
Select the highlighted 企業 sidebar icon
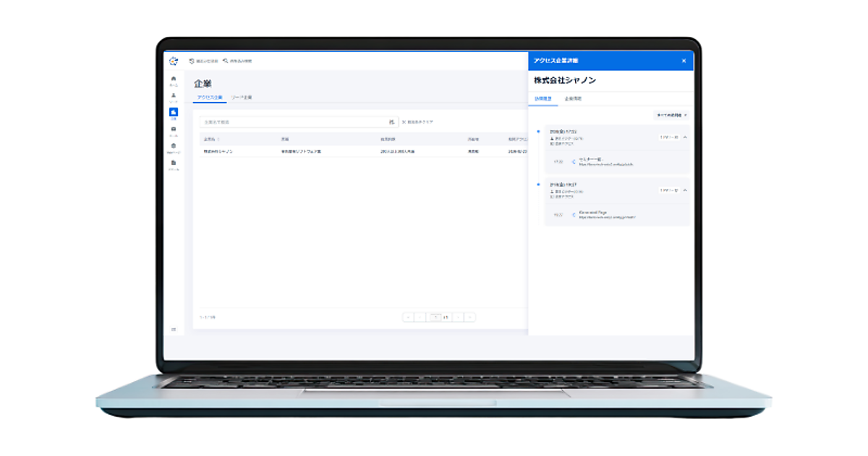tap(174, 113)
